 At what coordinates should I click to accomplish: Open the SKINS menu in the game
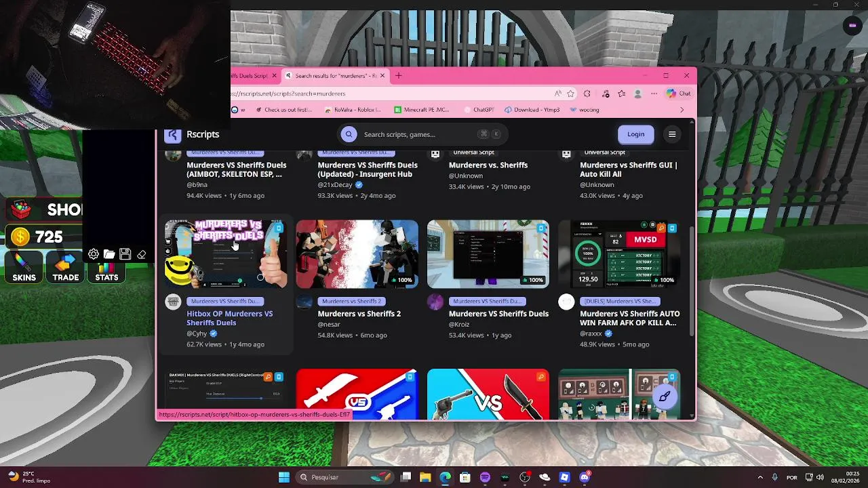click(24, 268)
